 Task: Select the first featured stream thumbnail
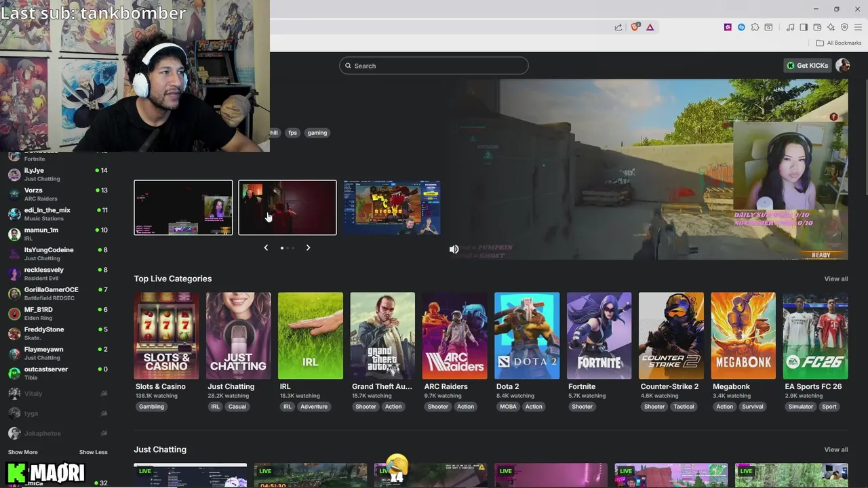(x=183, y=207)
